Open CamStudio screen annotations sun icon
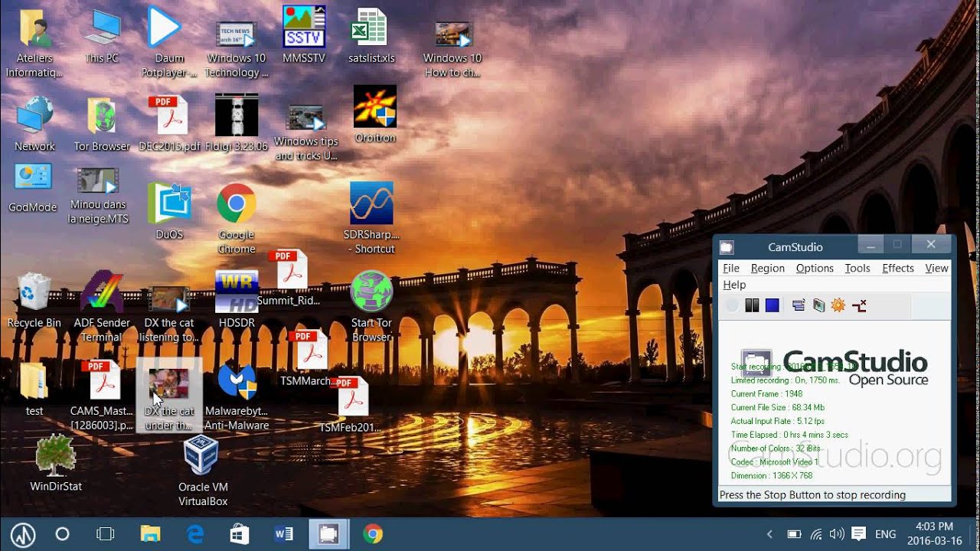This screenshot has width=980, height=551. pos(838,305)
